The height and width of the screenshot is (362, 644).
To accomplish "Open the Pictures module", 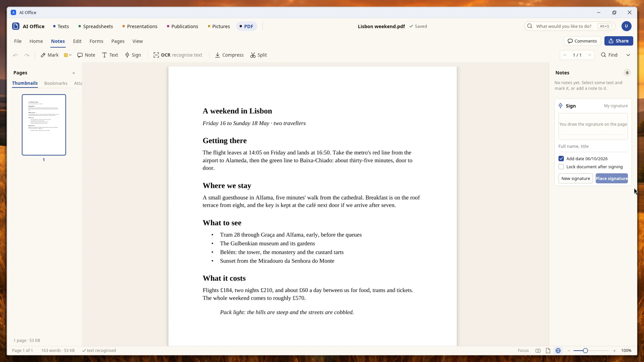I will 219,26.
